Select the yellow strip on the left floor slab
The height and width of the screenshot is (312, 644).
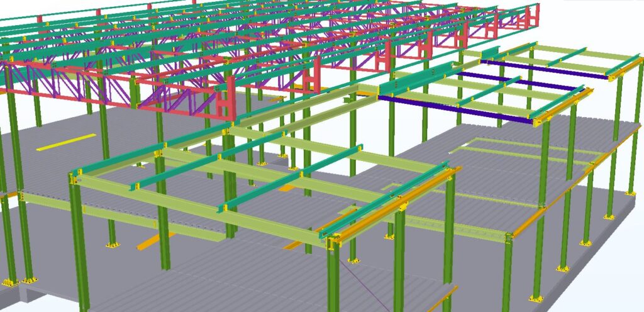[66, 142]
